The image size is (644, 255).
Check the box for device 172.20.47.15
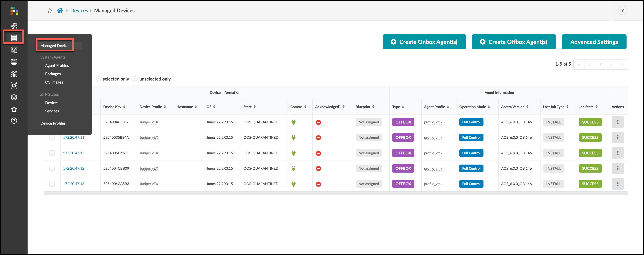[52, 153]
